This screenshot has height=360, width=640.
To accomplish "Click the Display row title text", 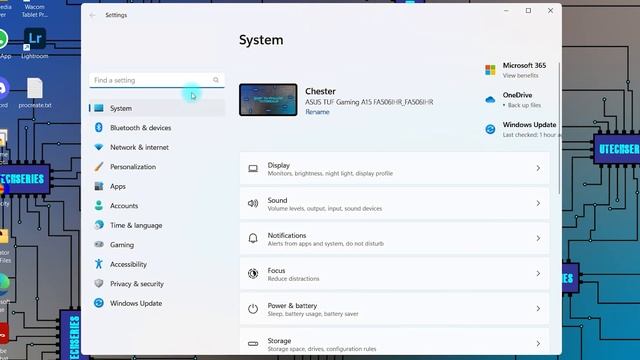I will 278,165.
